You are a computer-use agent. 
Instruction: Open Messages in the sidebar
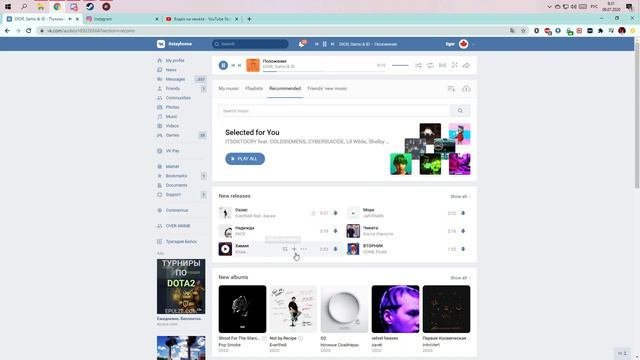176,79
